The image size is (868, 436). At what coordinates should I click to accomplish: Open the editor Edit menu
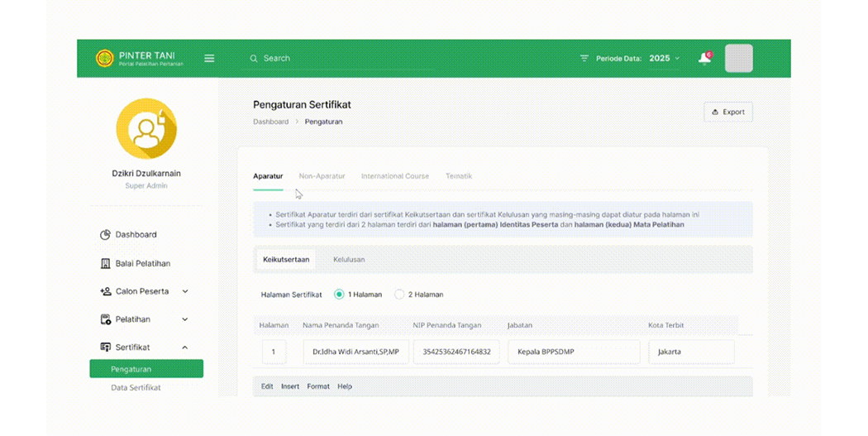coord(267,386)
